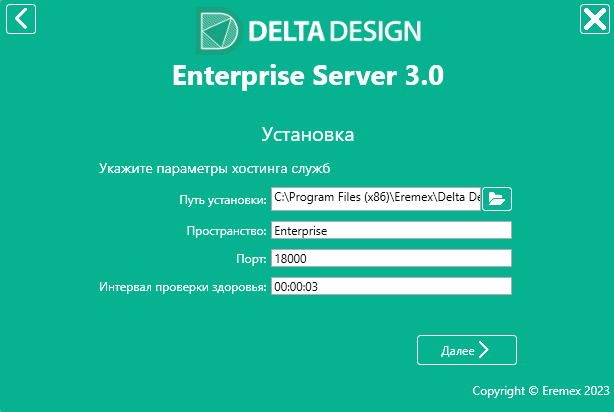Click the Copyright Eremex 2023 footer notice

pyautogui.click(x=541, y=391)
